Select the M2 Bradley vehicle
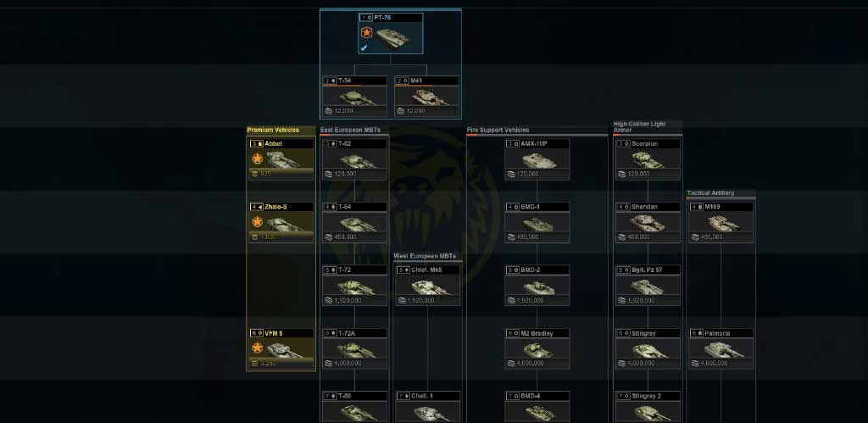The height and width of the screenshot is (423, 868). point(537,348)
